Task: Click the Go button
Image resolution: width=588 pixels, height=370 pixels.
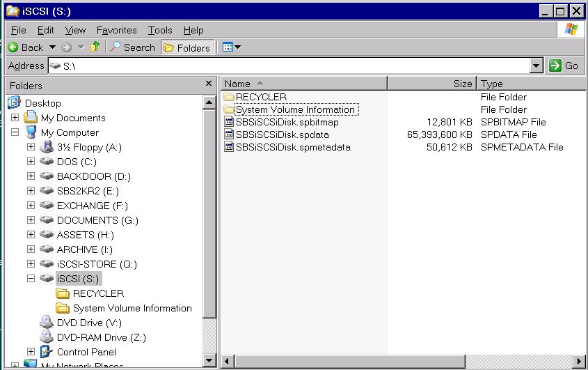Action: (563, 65)
